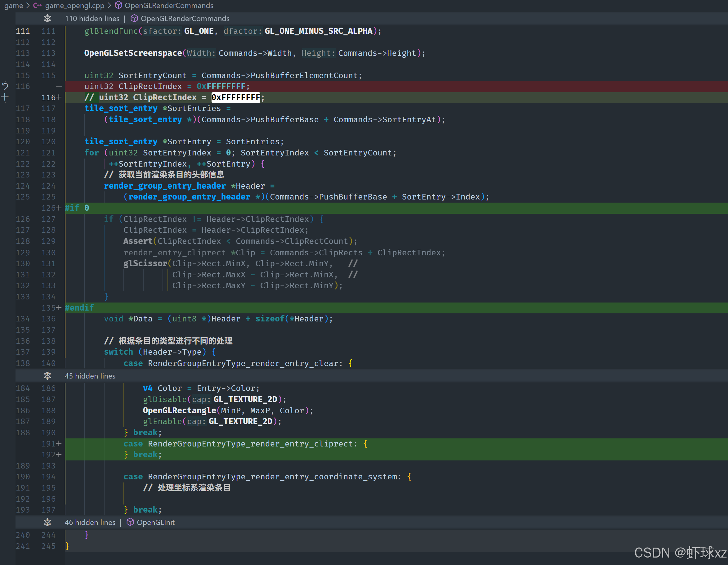Click the revert change arrow beside line 116
Image resolution: width=728 pixels, height=565 pixels.
point(5,86)
